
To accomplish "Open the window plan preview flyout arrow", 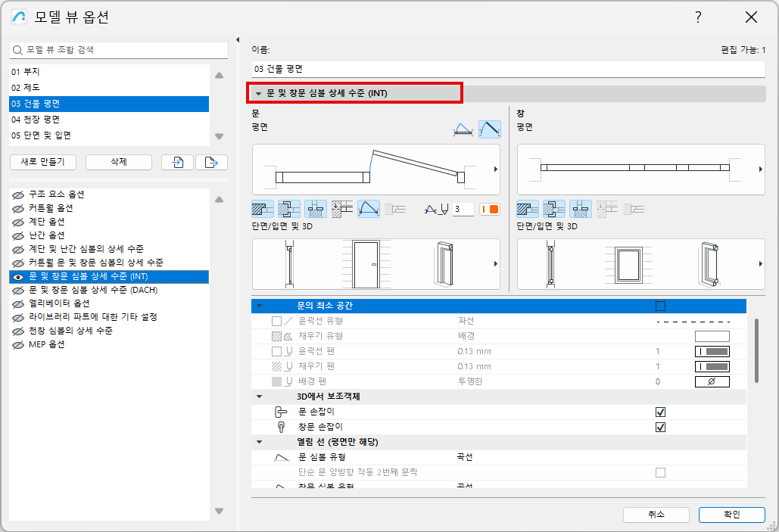I will [x=760, y=170].
